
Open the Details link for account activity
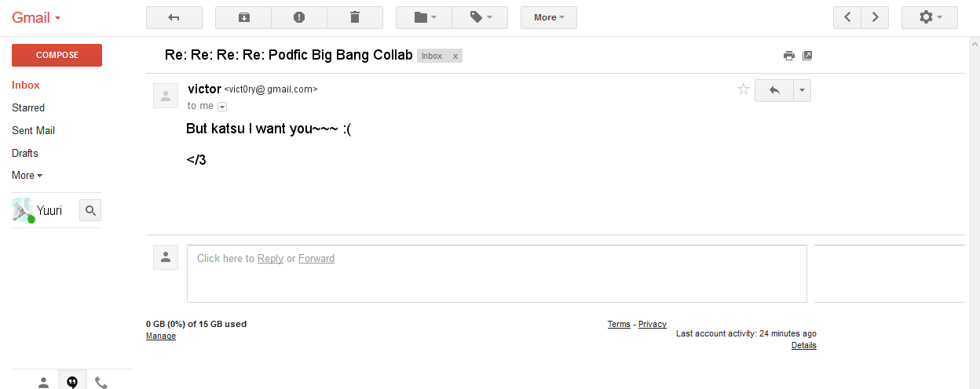[x=804, y=345]
